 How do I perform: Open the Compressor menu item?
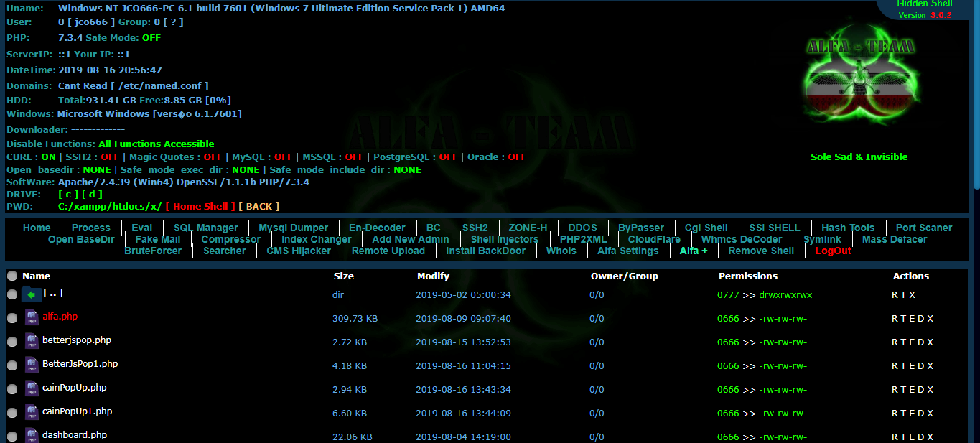231,239
